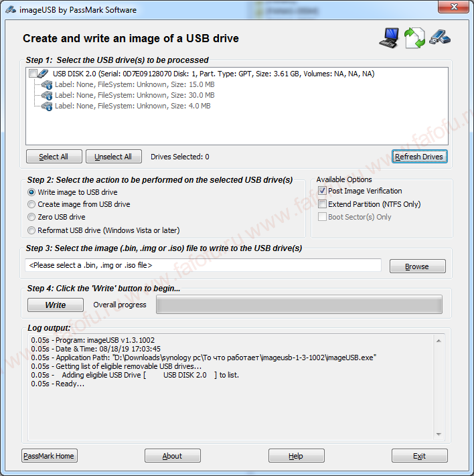This screenshot has width=474, height=476.
Task: Exit the imageUSB application
Action: point(419,456)
